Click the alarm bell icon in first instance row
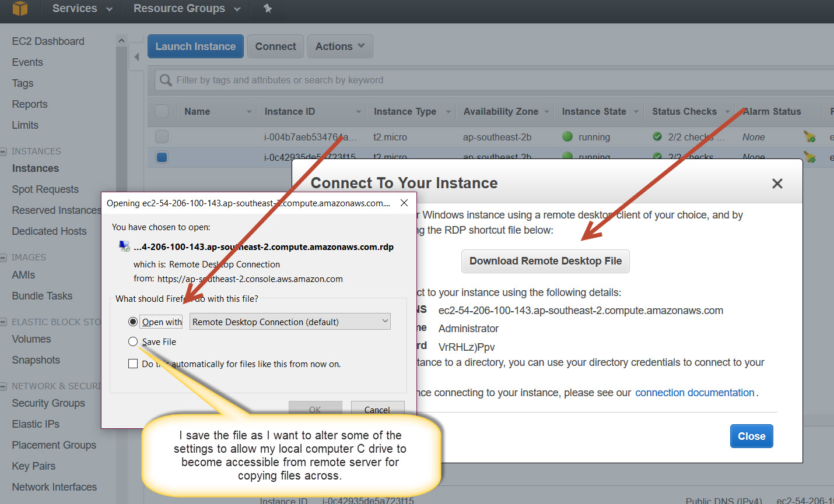Image resolution: width=834 pixels, height=504 pixels. click(809, 137)
